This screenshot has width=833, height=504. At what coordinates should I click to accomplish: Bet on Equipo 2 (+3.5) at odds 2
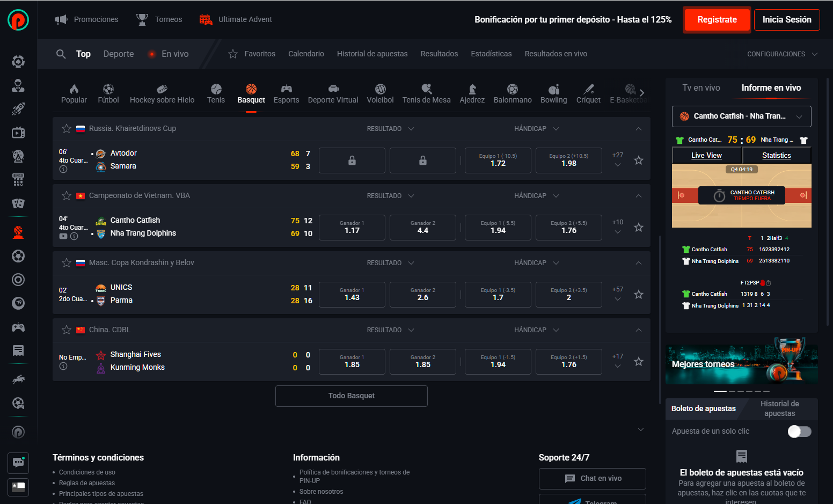pos(569,295)
